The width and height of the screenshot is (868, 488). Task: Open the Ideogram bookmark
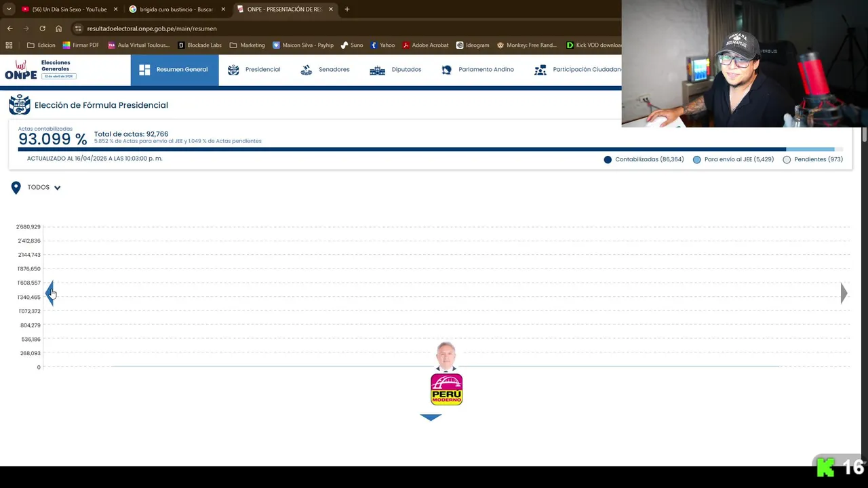[x=473, y=45]
